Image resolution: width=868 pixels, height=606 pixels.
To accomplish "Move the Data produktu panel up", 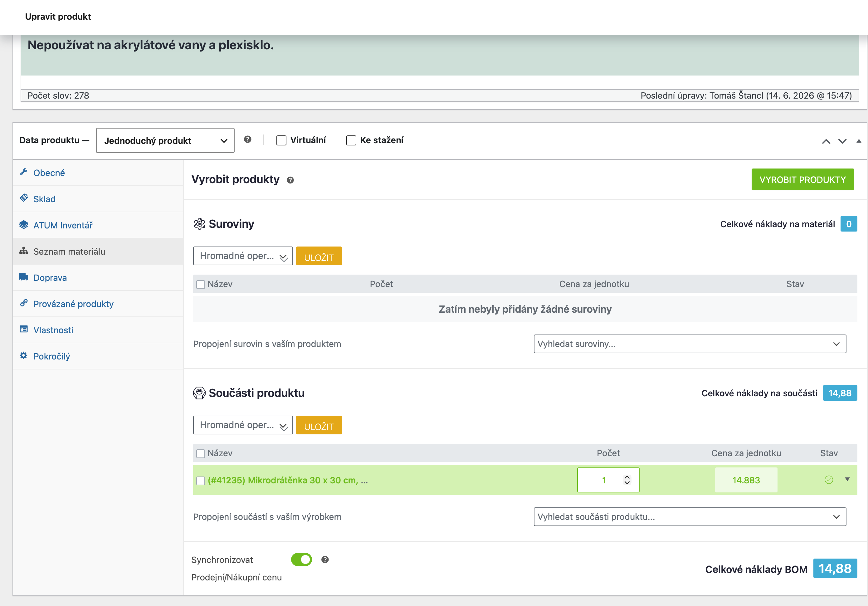I will point(826,141).
